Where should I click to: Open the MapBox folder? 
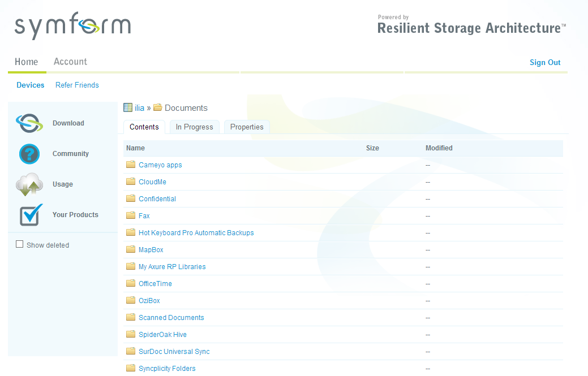[x=151, y=250]
